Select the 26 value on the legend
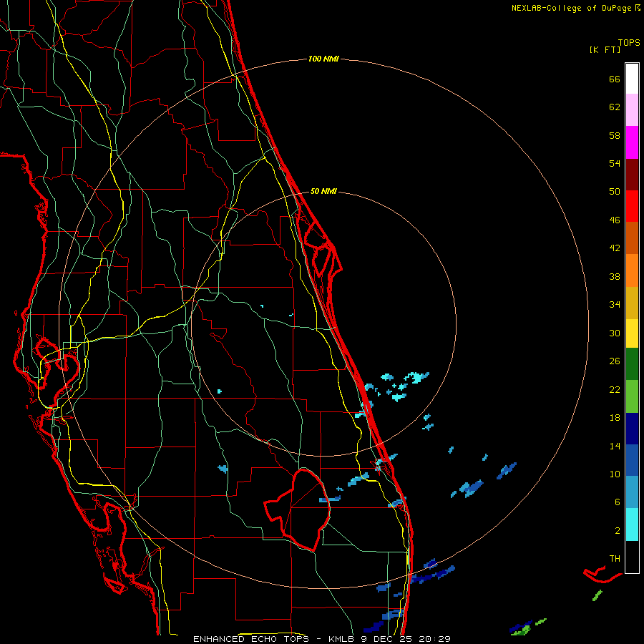Image resolution: width=644 pixels, height=644 pixels. pos(615,361)
